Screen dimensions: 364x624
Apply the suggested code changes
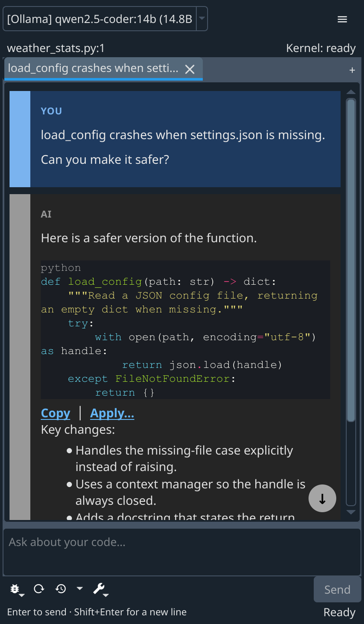[112, 413]
